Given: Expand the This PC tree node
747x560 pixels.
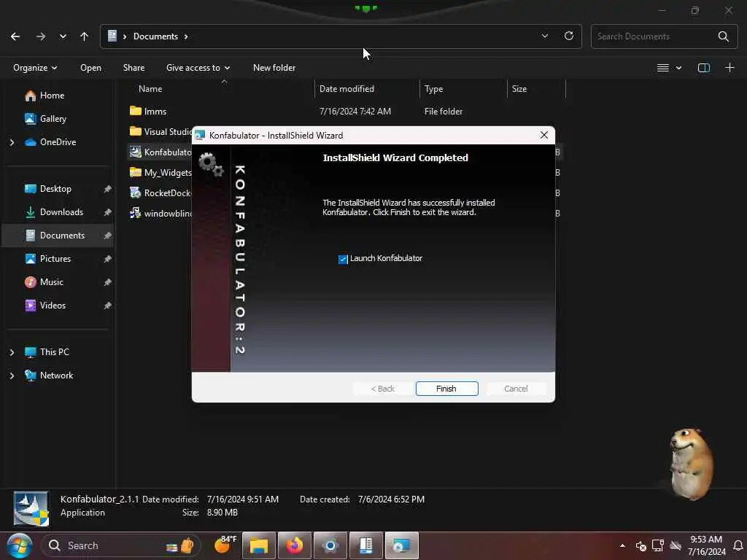Looking at the screenshot, I should tap(12, 352).
